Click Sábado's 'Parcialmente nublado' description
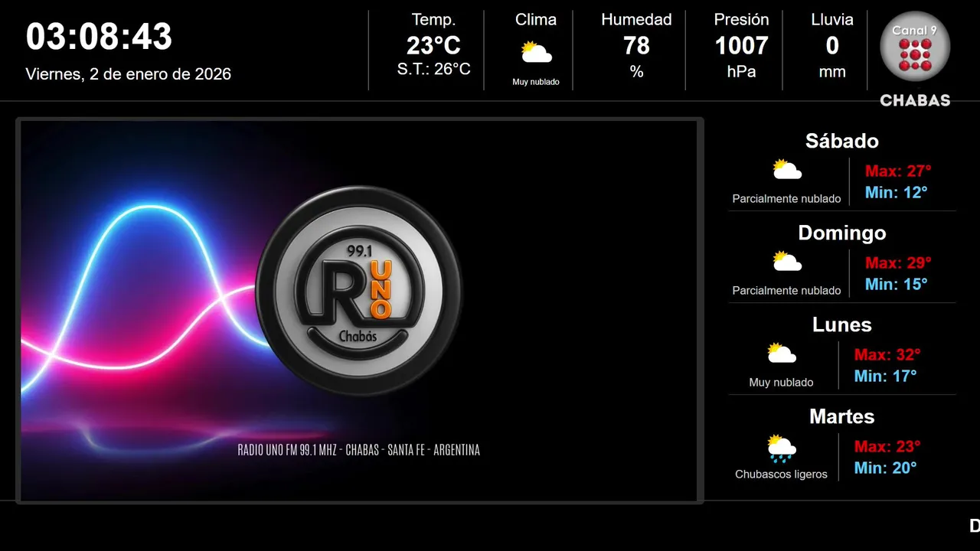 (786, 199)
